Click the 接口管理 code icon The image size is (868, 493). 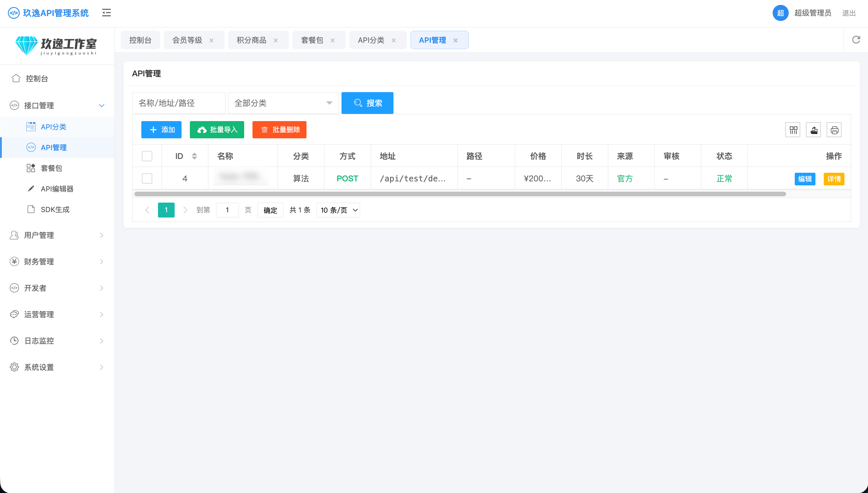pyautogui.click(x=14, y=105)
